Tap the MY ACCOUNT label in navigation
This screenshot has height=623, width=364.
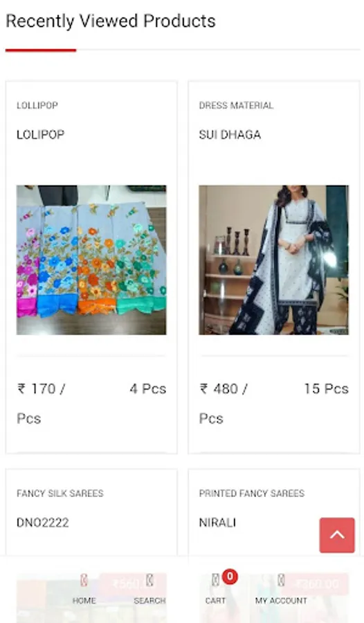click(281, 600)
